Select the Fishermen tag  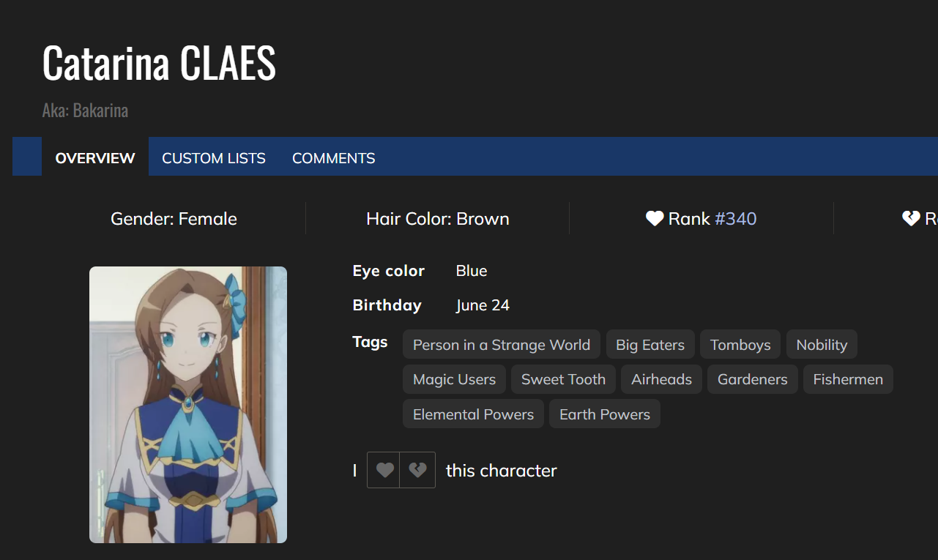coord(848,379)
